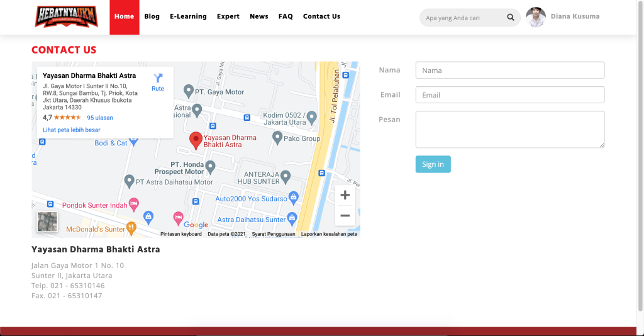Click the Pako Group map pin
This screenshot has height=336, width=644.
pos(277,138)
